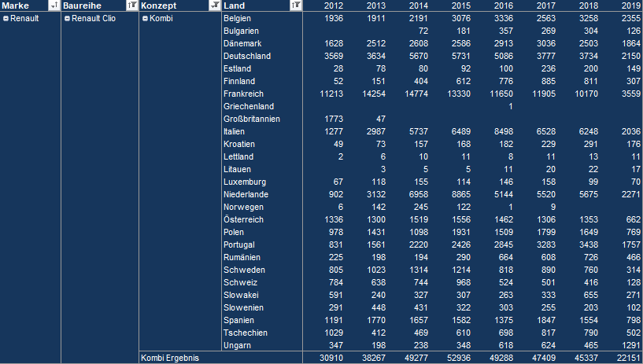This screenshot has height=364, width=643.
Task: Click the Bulgarien row label
Action: pos(241,31)
